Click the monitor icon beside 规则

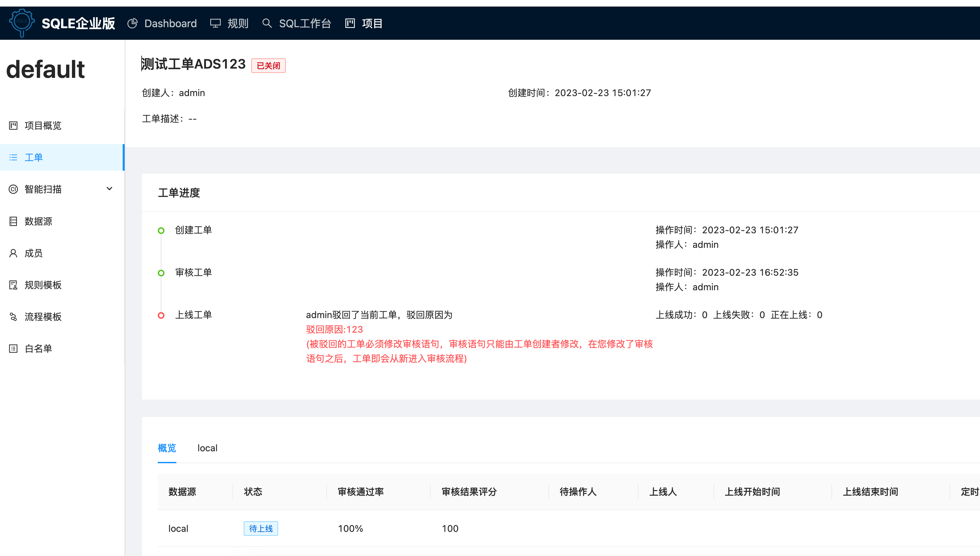coord(215,23)
